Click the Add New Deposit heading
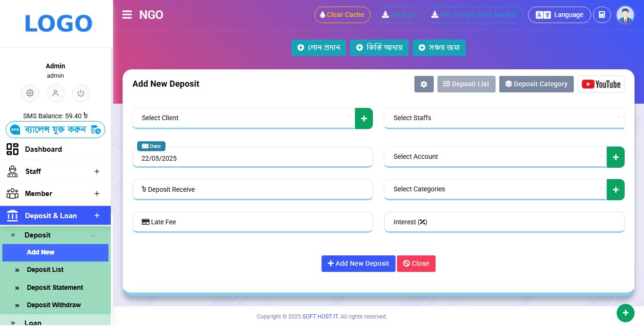Image resolution: width=644 pixels, height=327 pixels. coord(166,84)
